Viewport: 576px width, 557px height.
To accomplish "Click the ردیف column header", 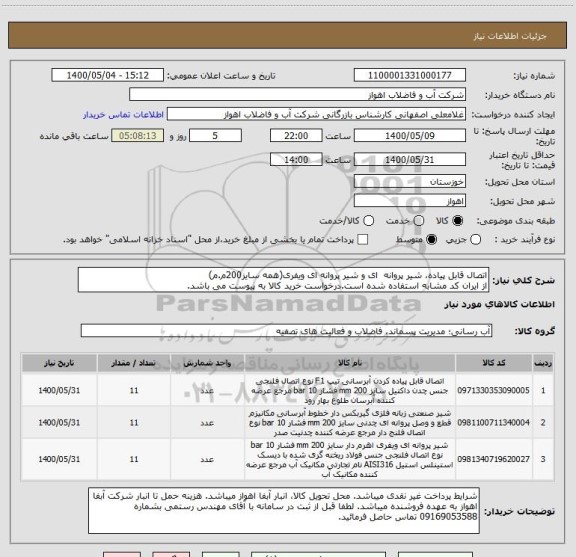I will (x=543, y=363).
